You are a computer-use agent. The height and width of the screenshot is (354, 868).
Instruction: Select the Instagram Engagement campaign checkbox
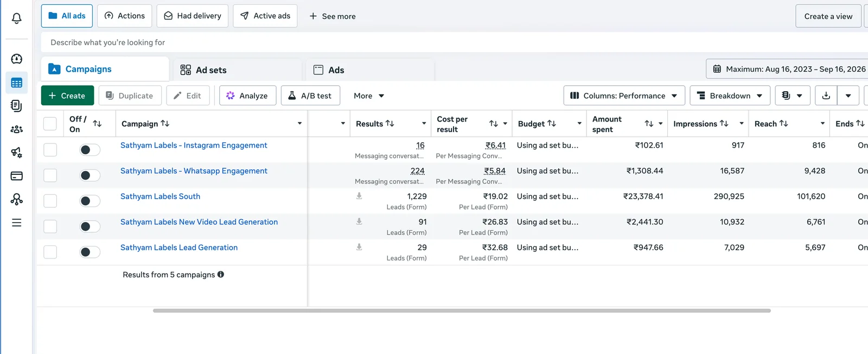[x=50, y=150]
